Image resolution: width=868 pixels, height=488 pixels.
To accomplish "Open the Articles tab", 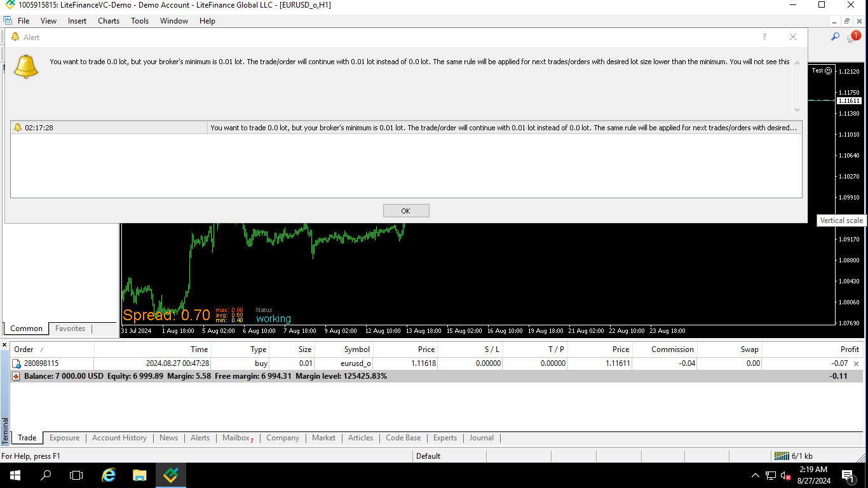I will pos(360,438).
